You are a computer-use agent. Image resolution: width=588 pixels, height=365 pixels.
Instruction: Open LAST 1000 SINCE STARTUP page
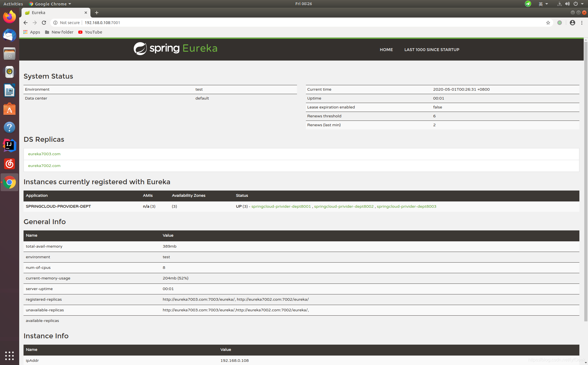(x=432, y=50)
